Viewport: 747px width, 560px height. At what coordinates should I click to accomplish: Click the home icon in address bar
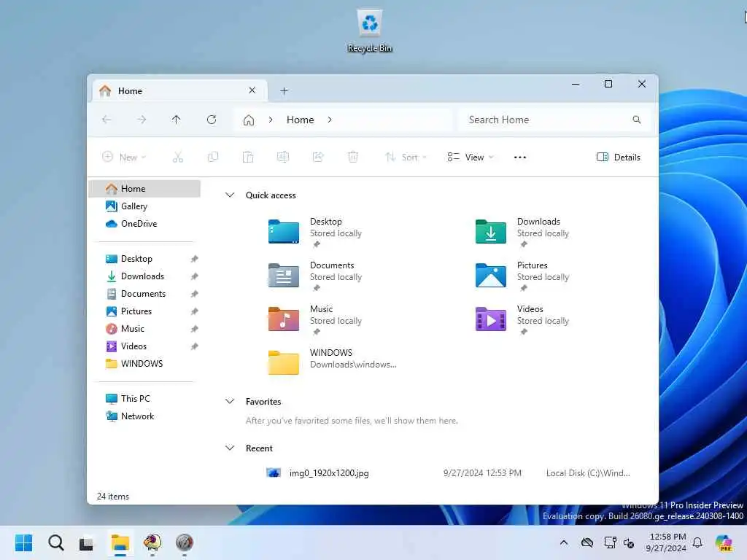tap(249, 120)
